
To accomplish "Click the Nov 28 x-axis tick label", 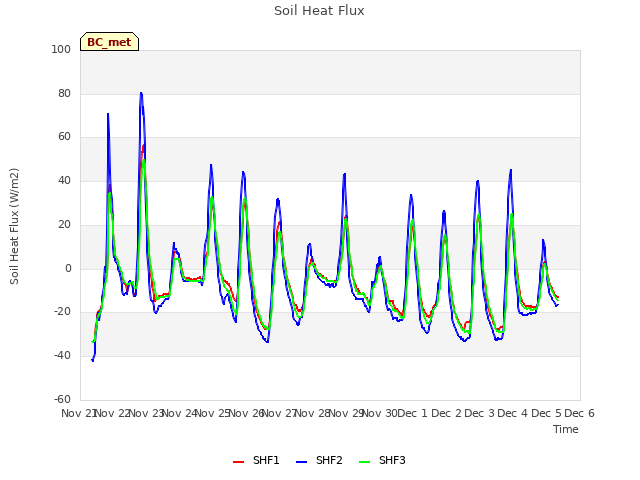I will tap(312, 413).
